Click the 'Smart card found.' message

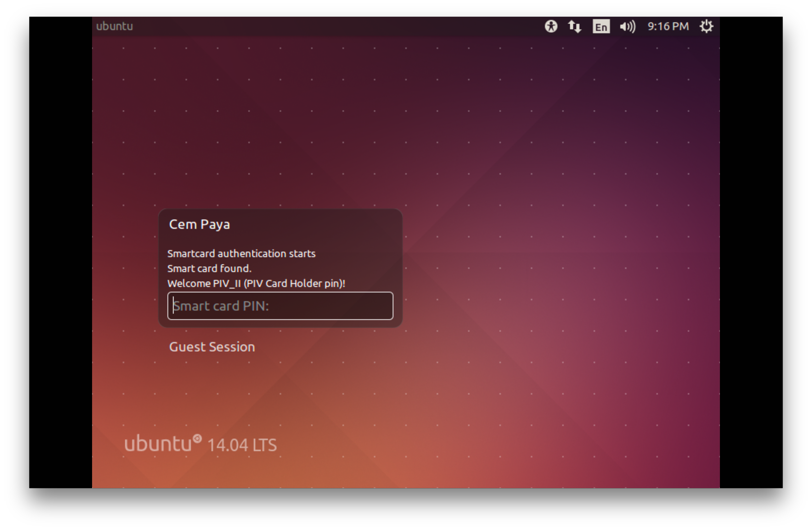[x=209, y=268]
